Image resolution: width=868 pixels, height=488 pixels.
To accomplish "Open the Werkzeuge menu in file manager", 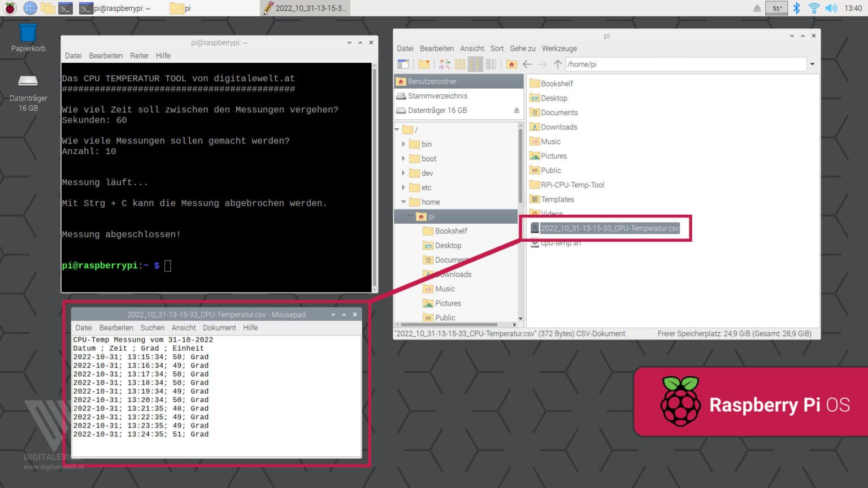I will pyautogui.click(x=559, y=49).
